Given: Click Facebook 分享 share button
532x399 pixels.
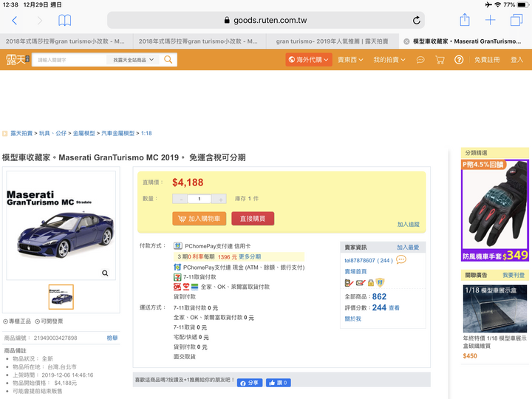Looking at the screenshot, I should [250, 383].
